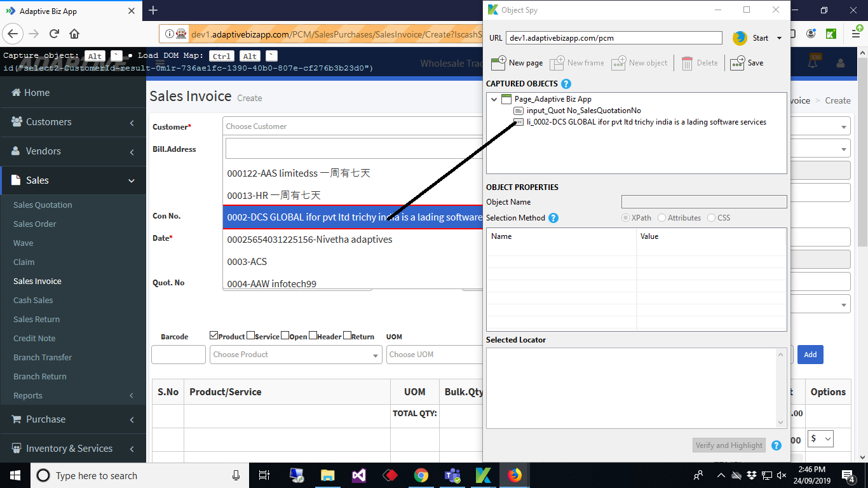This screenshot has width=868, height=488.
Task: Select the XPath radio button
Action: pyautogui.click(x=625, y=218)
